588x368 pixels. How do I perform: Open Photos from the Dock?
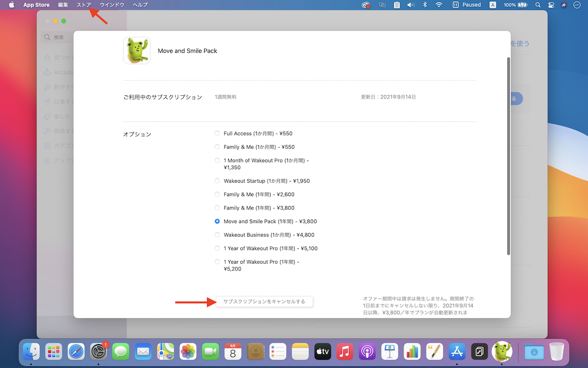188,352
